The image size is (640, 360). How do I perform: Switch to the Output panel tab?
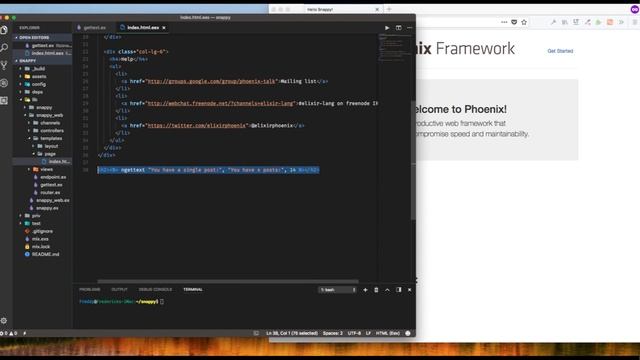pyautogui.click(x=120, y=289)
